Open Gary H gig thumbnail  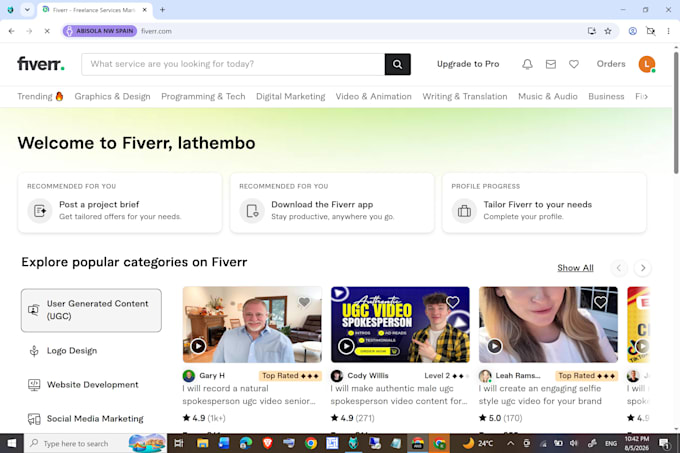[x=252, y=324]
